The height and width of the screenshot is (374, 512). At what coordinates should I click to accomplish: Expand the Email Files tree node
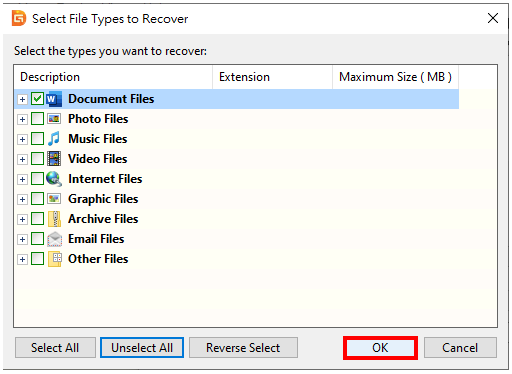(x=22, y=239)
